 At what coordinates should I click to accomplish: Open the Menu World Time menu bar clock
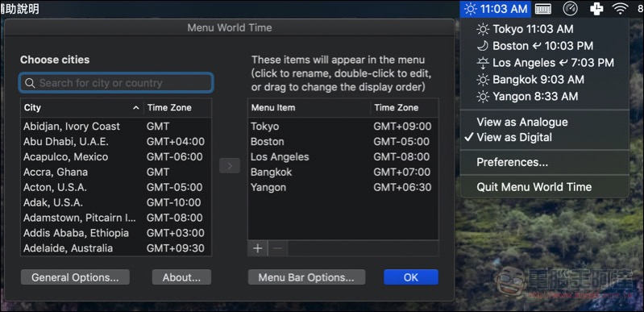click(x=496, y=9)
